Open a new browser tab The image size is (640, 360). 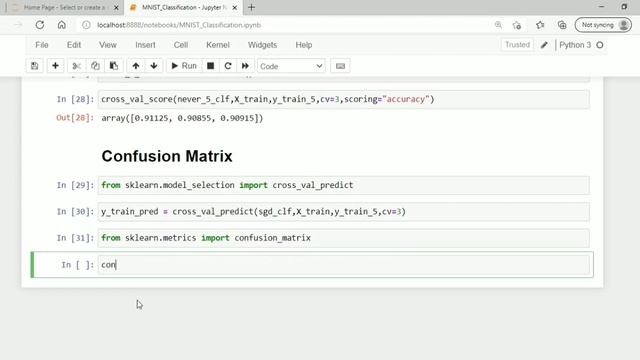tap(251, 7)
